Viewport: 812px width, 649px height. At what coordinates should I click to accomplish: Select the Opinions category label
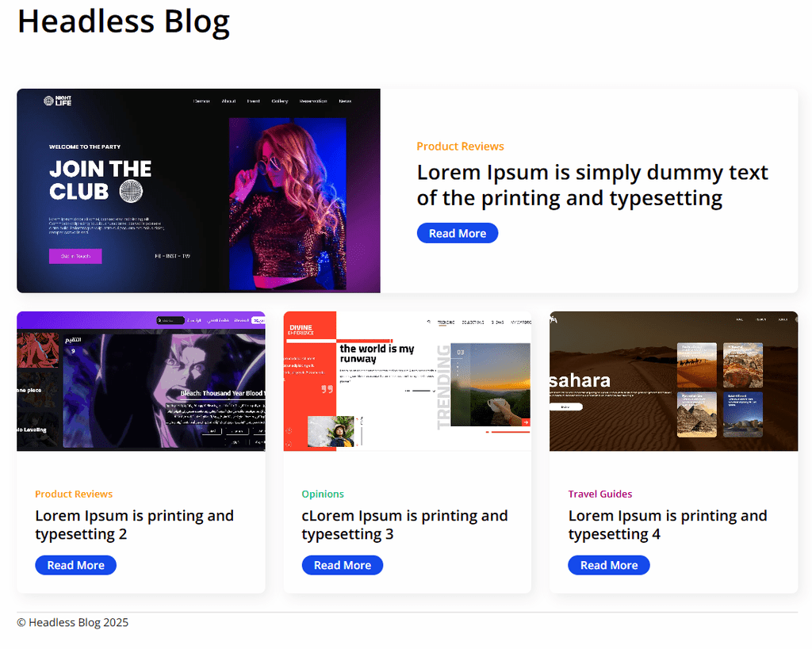323,494
